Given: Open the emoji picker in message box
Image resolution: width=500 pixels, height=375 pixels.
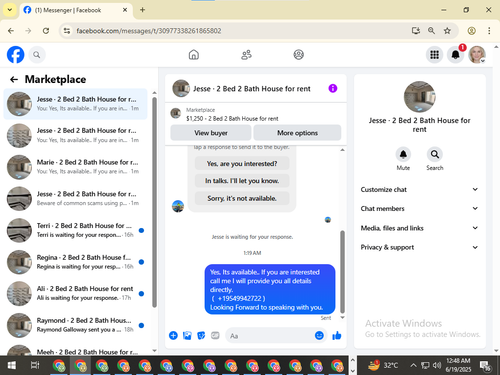Looking at the screenshot, I should 319,335.
